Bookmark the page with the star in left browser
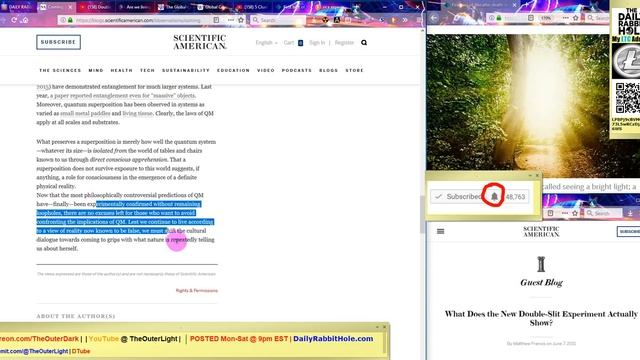This screenshot has width=640, height=360. 241,20
